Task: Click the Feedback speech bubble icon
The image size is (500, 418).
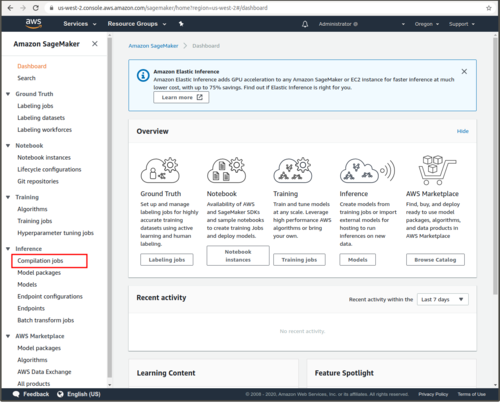Action: [16, 394]
